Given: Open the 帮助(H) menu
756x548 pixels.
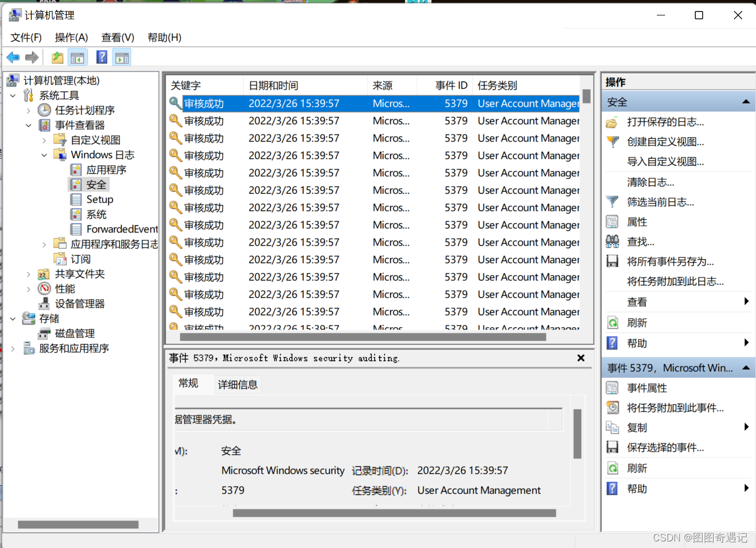Looking at the screenshot, I should tap(164, 37).
